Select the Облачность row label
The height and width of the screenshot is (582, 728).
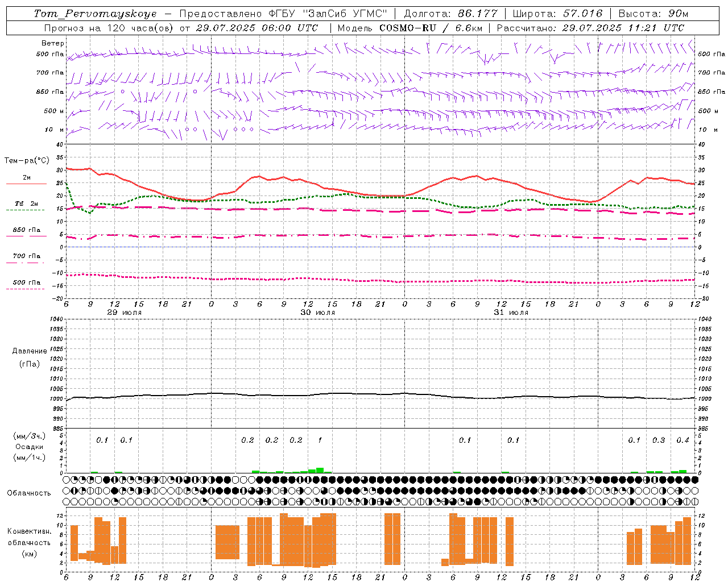[29, 493]
